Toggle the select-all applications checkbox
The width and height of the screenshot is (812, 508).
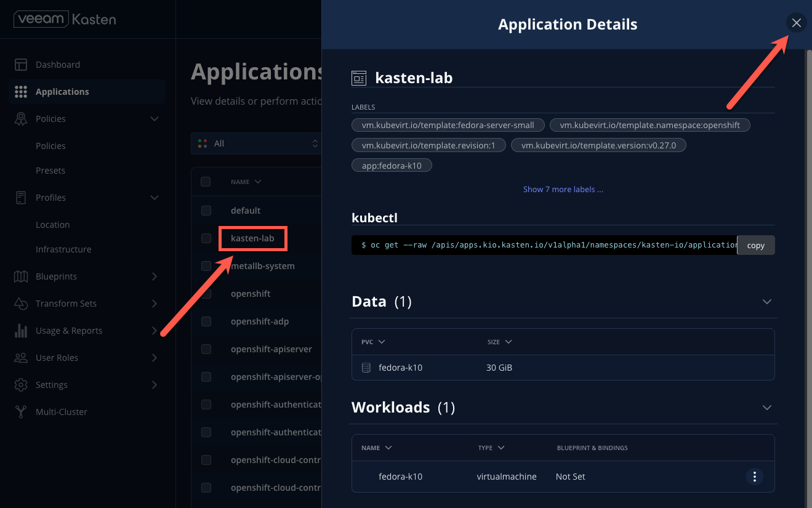[206, 182]
